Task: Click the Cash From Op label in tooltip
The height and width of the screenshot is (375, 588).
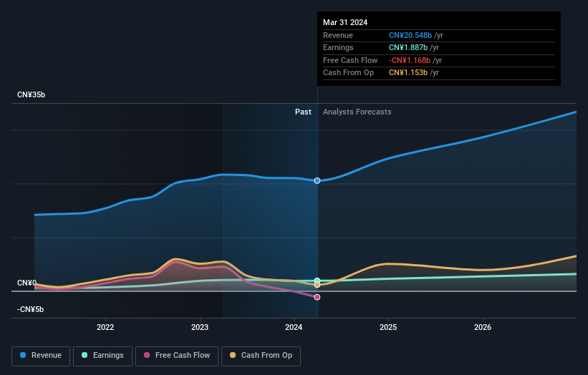Action: click(x=348, y=73)
